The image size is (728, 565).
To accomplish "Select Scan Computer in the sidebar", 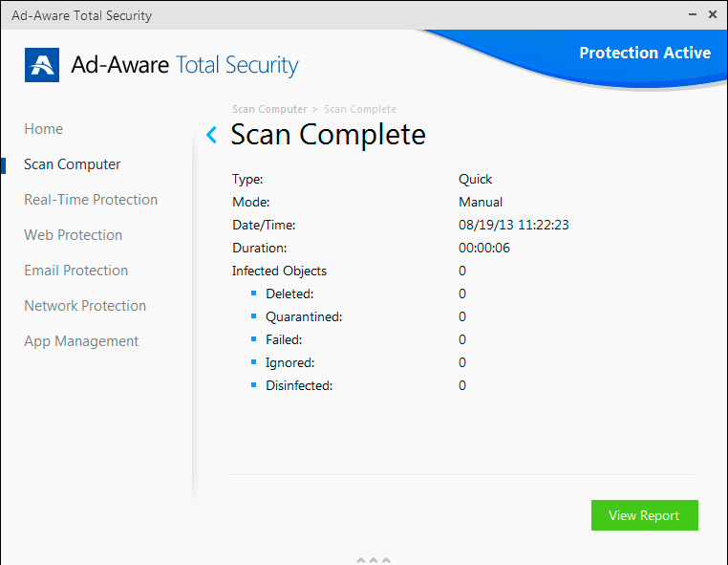I will [73, 164].
